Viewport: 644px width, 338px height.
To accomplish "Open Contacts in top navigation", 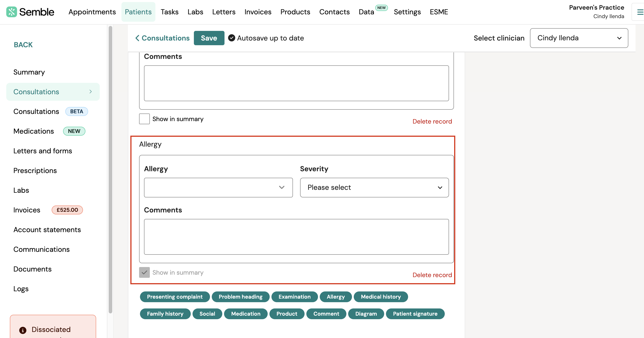I will pos(334,12).
